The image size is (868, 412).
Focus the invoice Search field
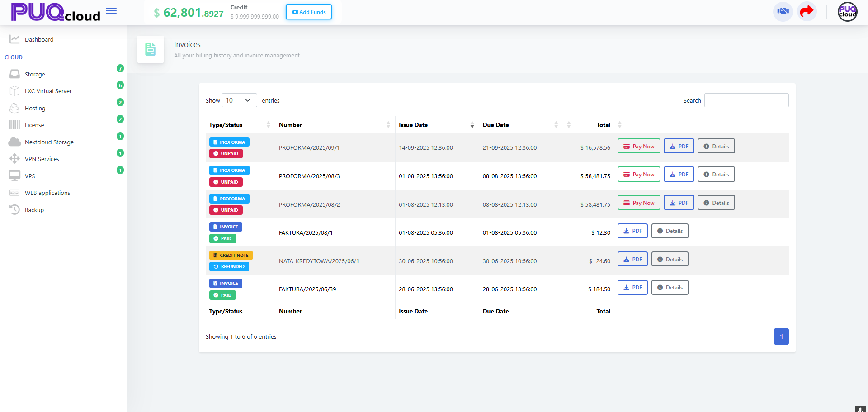746,100
